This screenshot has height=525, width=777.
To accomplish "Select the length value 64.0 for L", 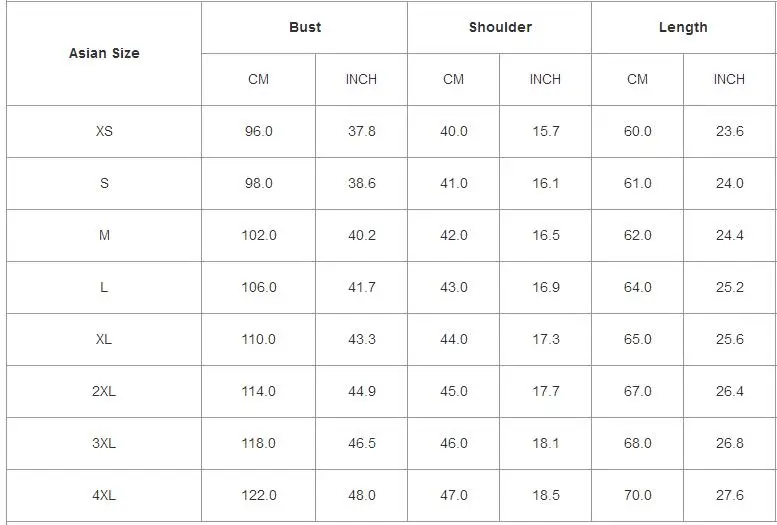I will [638, 287].
